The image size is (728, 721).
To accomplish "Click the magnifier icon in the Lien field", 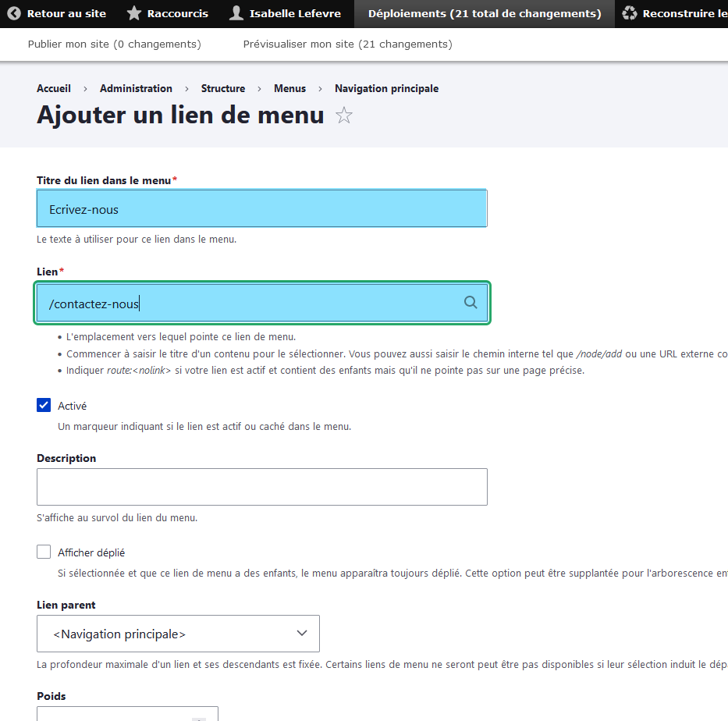I will 471,303.
